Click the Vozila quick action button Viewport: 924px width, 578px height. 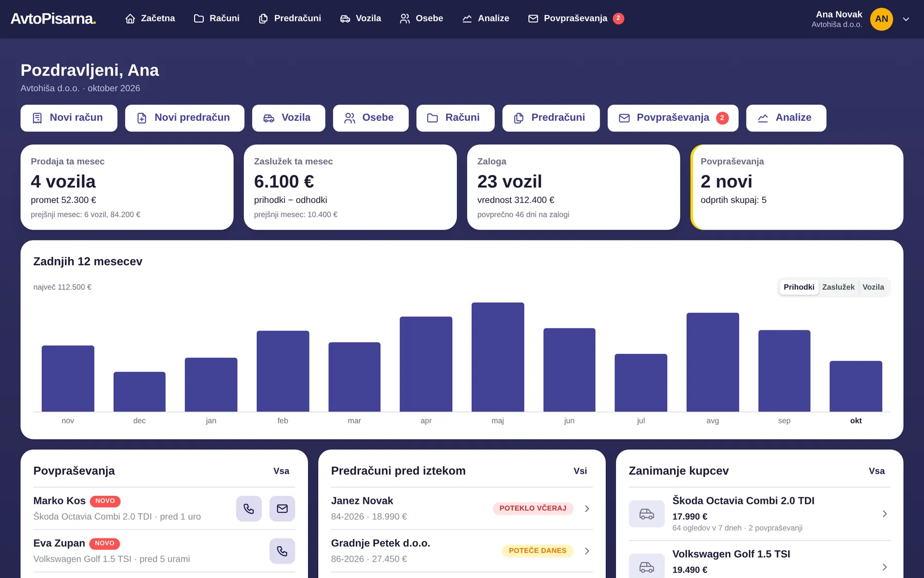[288, 118]
